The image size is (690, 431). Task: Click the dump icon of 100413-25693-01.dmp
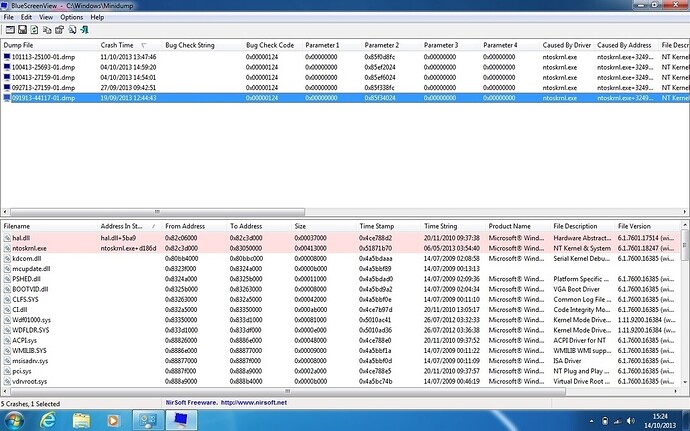(x=7, y=67)
